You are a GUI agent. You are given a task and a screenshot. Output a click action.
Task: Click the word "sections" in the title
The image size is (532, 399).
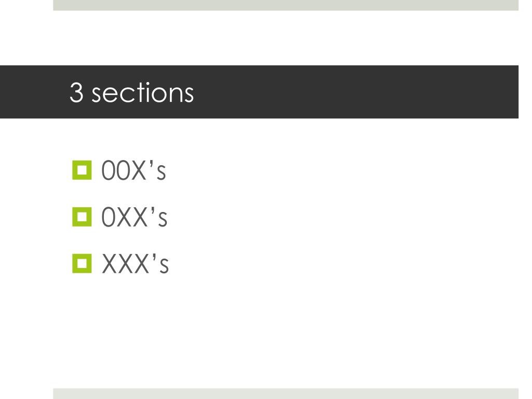[x=142, y=92]
